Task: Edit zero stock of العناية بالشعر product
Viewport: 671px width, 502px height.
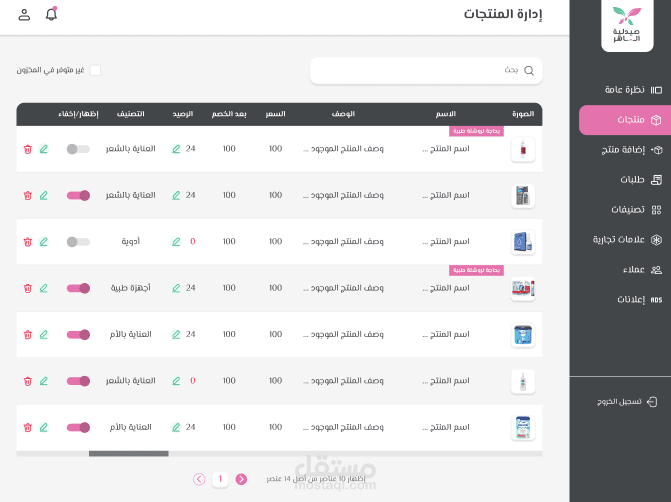Action: pos(176,381)
